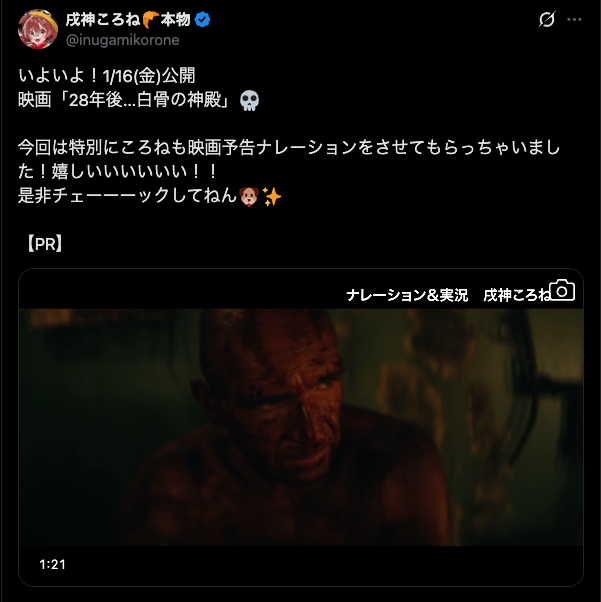Play the embedded movie trailer video
The height and width of the screenshot is (602, 601).
click(301, 427)
